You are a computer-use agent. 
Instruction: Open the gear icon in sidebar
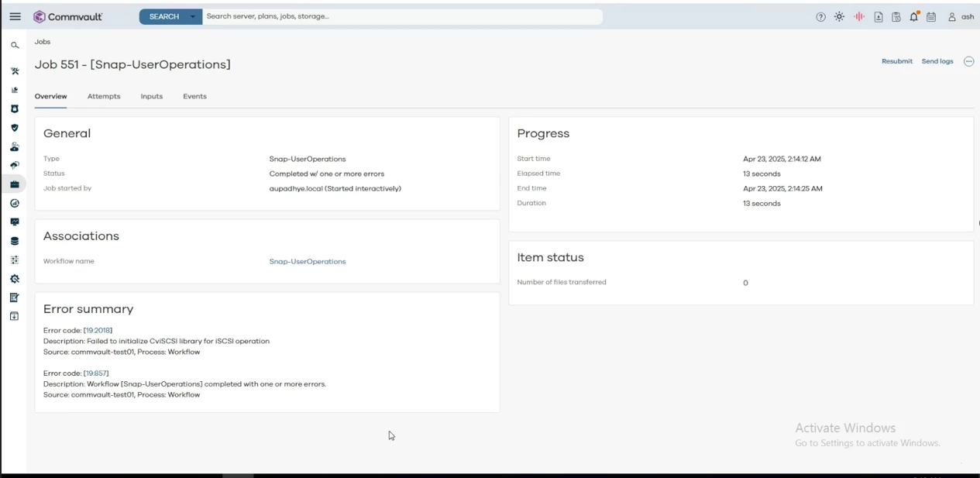click(15, 279)
